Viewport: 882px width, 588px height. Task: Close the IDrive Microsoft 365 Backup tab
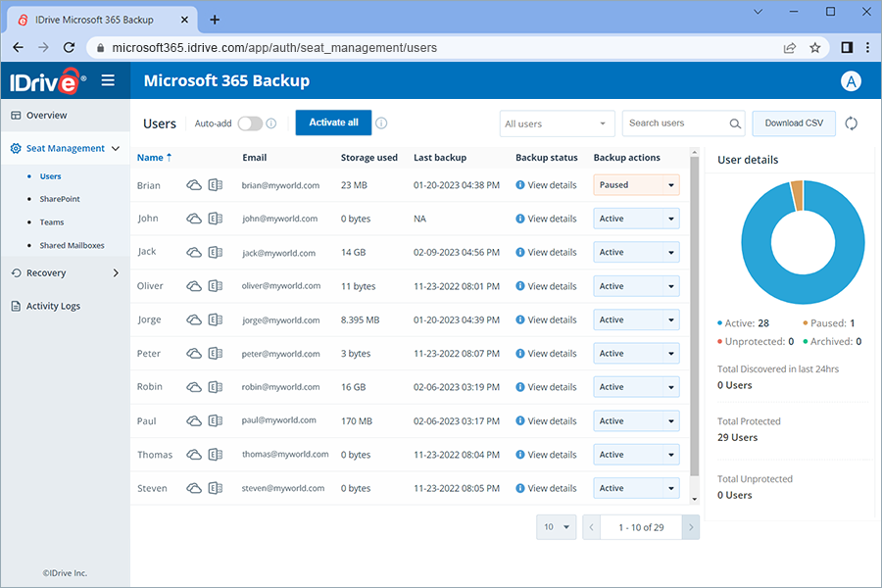click(184, 20)
